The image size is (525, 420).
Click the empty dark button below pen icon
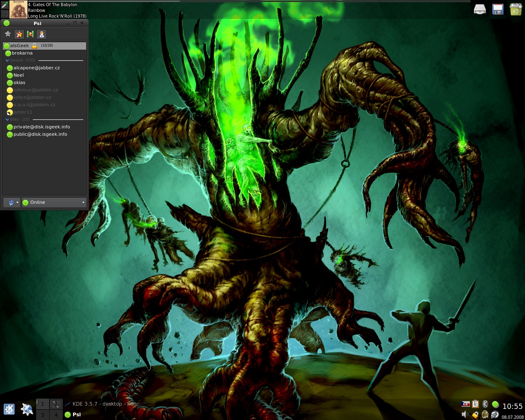tap(5, 14)
